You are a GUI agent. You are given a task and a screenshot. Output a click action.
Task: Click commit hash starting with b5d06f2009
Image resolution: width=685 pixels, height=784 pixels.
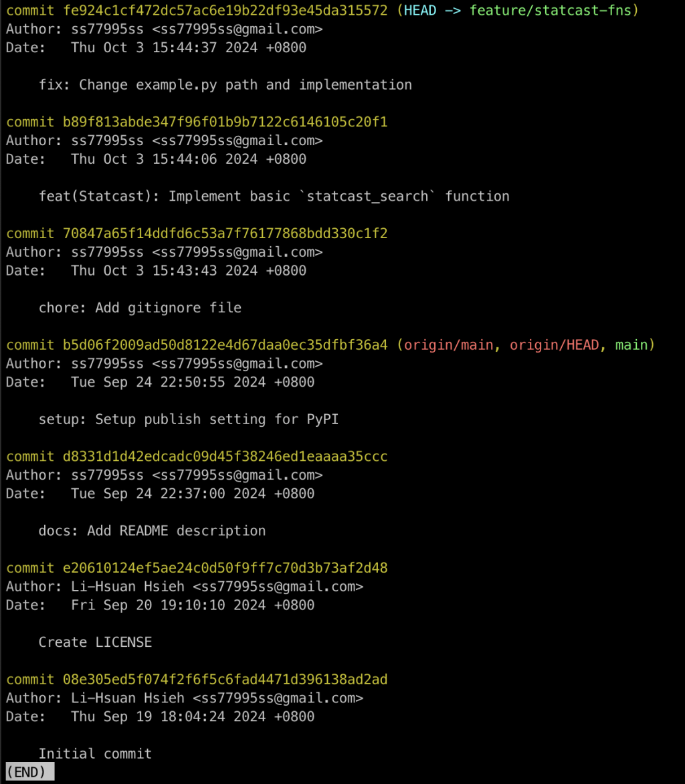pos(225,345)
